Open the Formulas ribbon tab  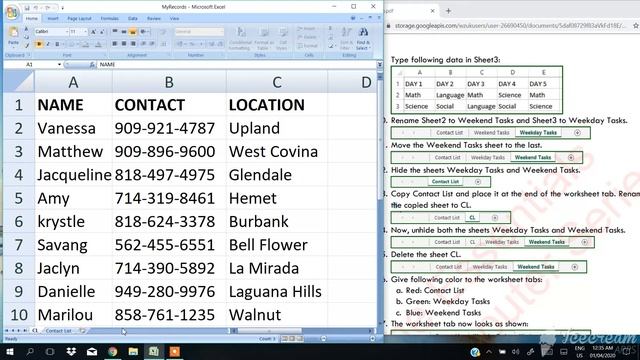coord(109,18)
